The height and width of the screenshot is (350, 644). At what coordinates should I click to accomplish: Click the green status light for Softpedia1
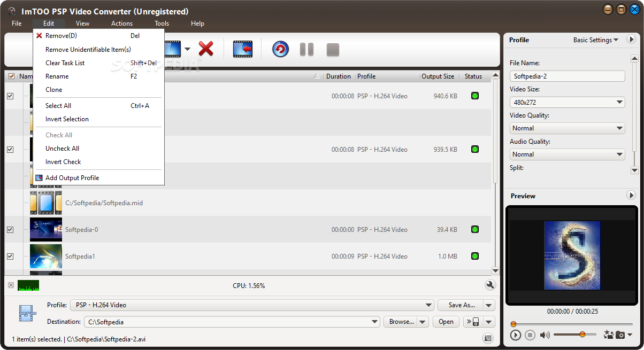pyautogui.click(x=474, y=256)
